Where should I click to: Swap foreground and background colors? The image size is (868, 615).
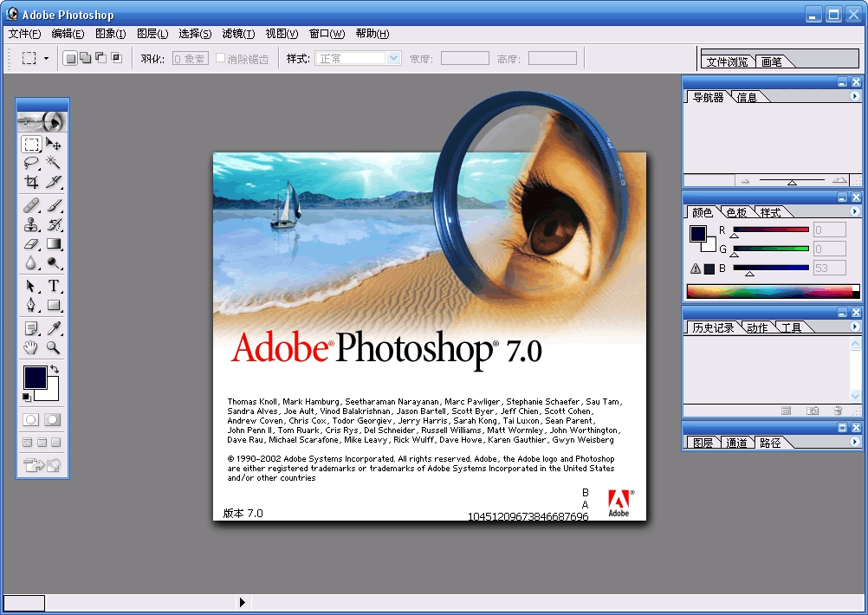(55, 369)
